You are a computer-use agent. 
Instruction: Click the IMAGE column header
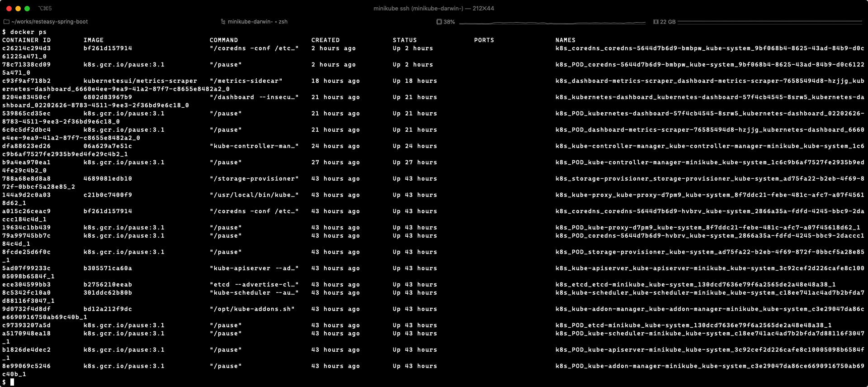(94, 40)
